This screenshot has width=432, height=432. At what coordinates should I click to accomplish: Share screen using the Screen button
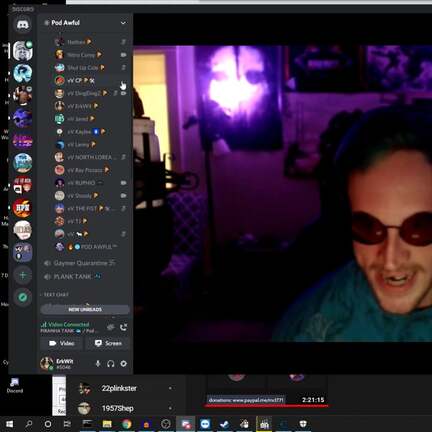(x=108, y=343)
